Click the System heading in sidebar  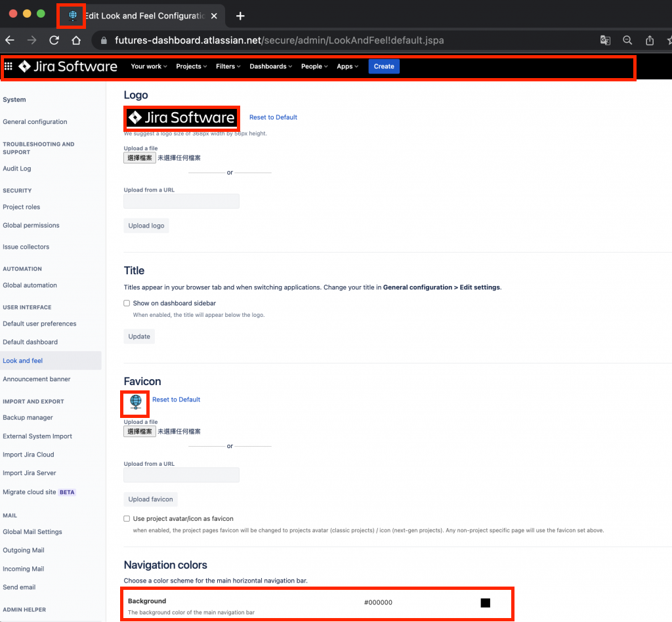coord(14,99)
